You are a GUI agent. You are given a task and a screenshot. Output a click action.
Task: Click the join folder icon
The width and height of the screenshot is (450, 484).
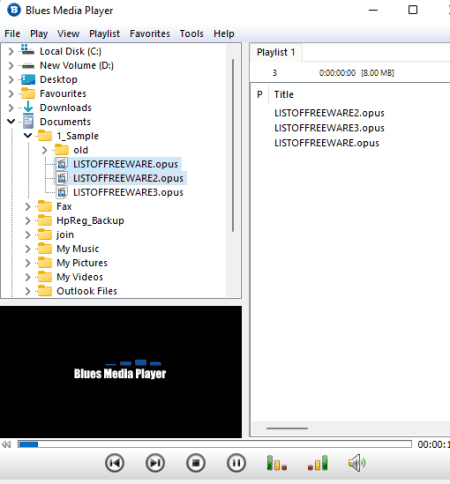pos(45,235)
